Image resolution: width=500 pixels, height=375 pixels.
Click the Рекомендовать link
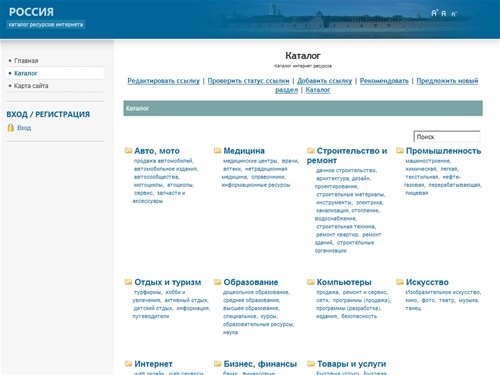(384, 81)
